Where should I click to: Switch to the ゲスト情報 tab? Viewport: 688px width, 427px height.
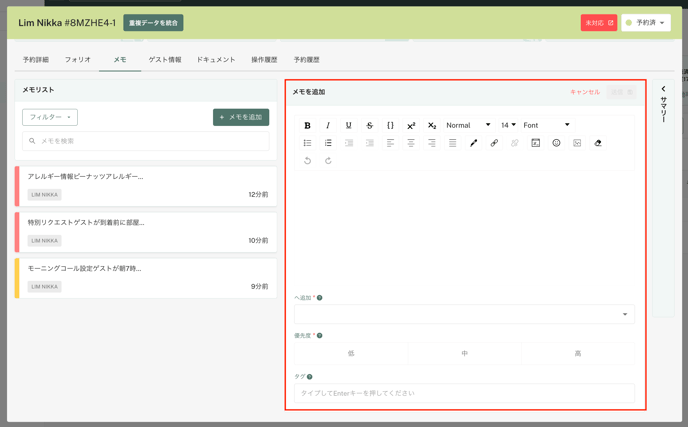click(x=165, y=60)
